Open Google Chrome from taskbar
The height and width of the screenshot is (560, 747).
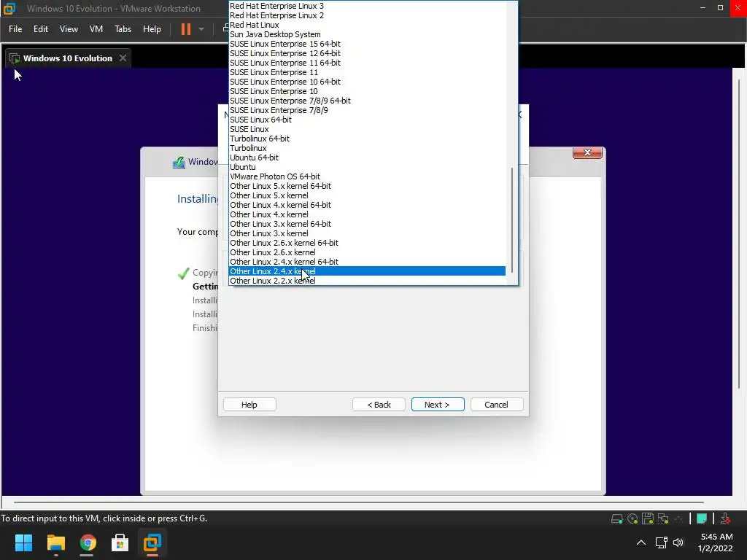(88, 542)
